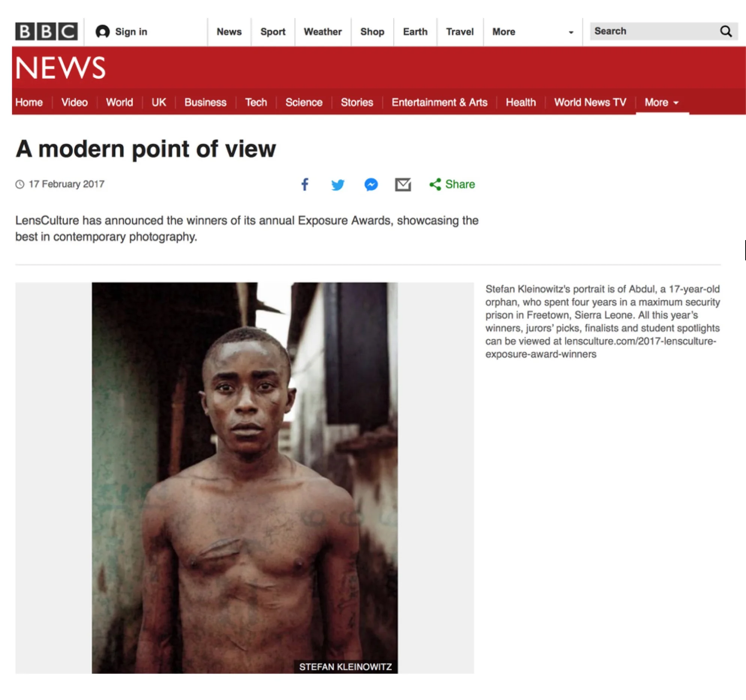Share via Messenger icon
The height and width of the screenshot is (700, 746).
(371, 184)
